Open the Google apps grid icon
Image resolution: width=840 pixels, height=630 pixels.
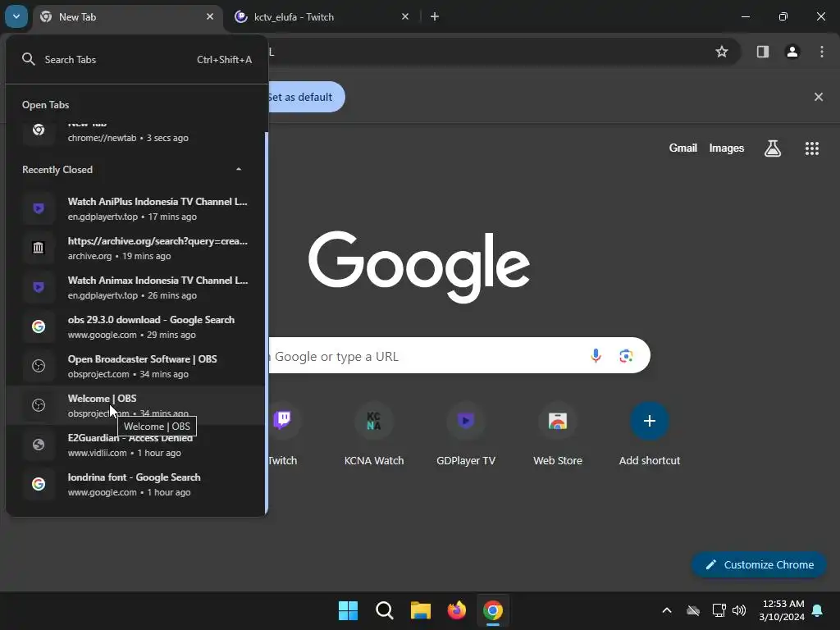[x=812, y=148]
